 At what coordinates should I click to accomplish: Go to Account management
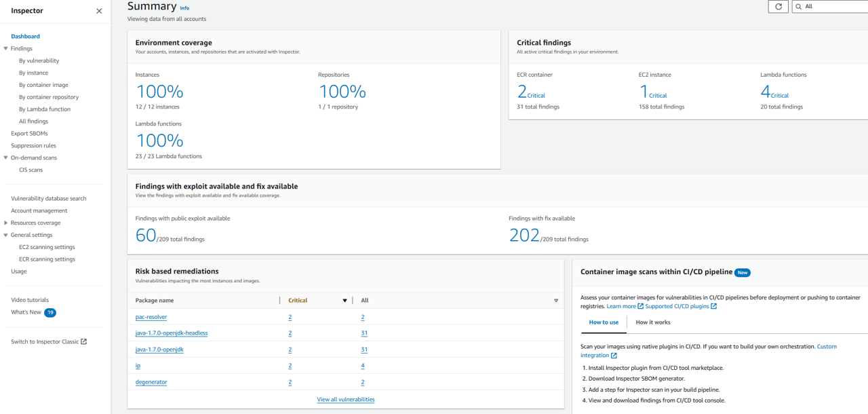click(x=39, y=210)
